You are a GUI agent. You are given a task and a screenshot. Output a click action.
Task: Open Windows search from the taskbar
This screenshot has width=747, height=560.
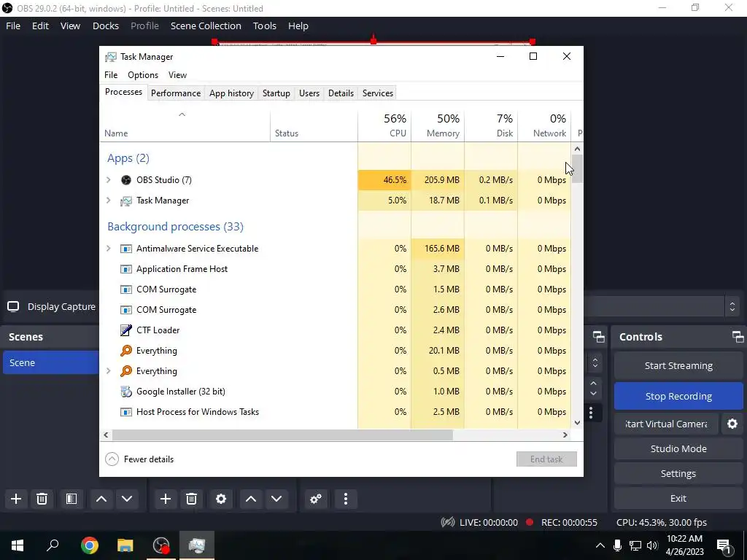pos(53,545)
